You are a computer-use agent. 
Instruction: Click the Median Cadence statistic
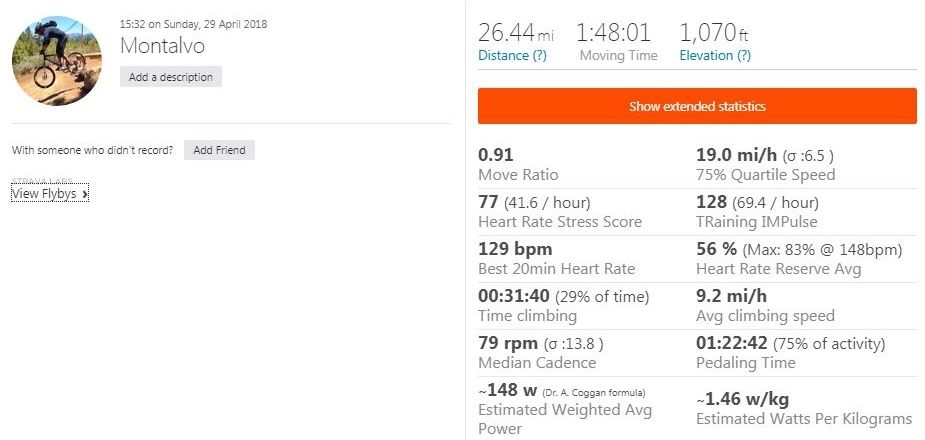[x=540, y=352]
